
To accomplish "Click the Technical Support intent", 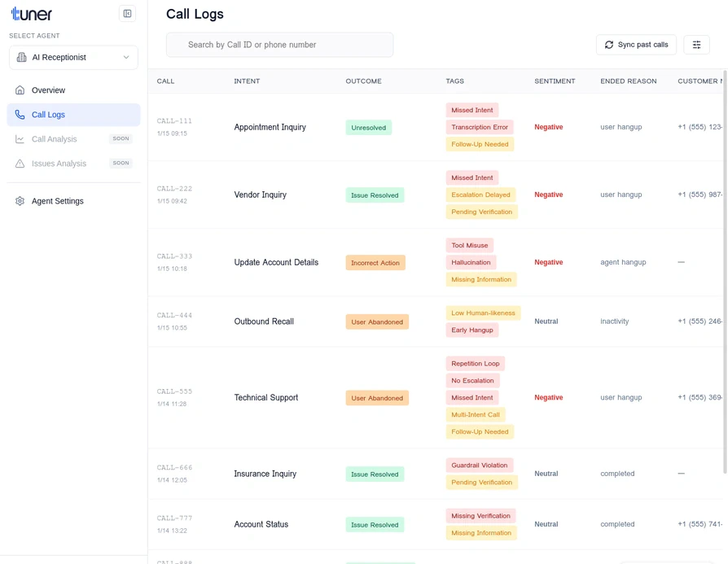I will (265, 397).
